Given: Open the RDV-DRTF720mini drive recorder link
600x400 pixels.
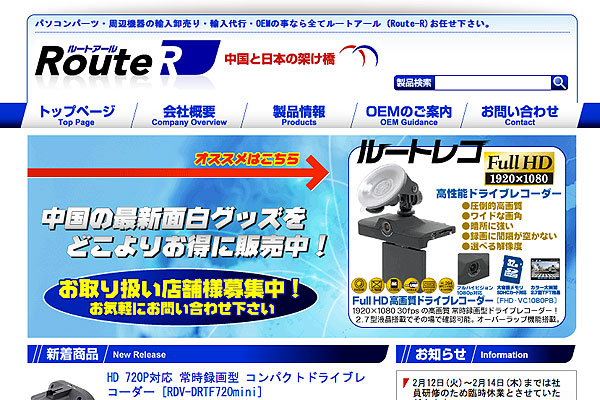Looking at the screenshot, I should point(236,385).
